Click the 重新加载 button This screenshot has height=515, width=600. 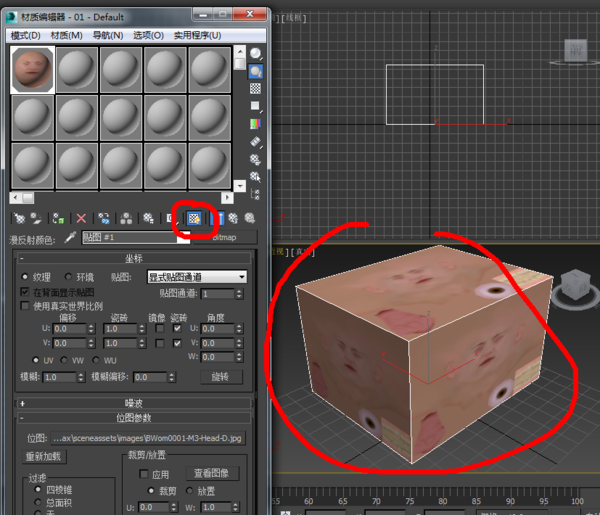43,456
